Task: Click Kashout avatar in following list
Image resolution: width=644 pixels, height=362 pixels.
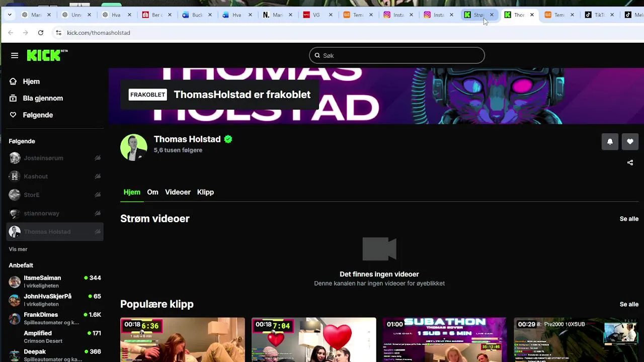Action: (x=15, y=176)
